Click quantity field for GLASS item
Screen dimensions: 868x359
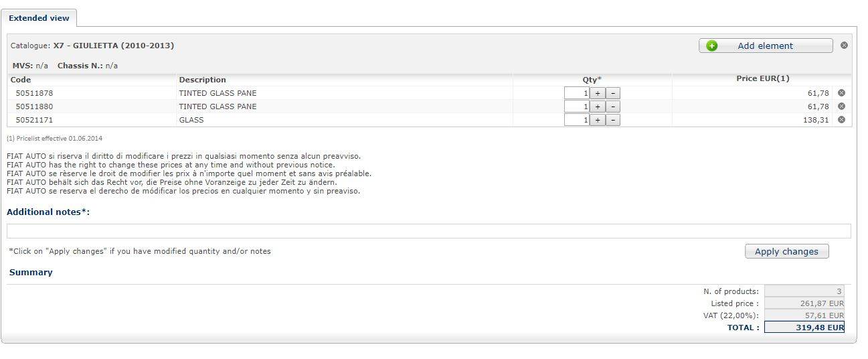point(576,120)
